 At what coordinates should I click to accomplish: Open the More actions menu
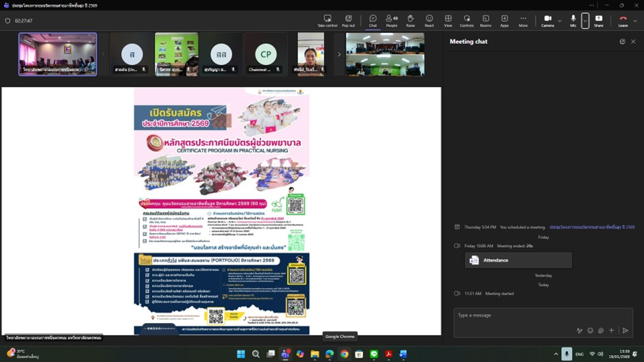[x=523, y=21]
